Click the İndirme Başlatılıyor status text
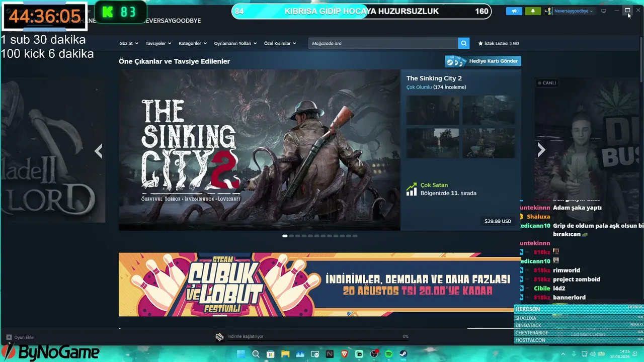 (246, 336)
